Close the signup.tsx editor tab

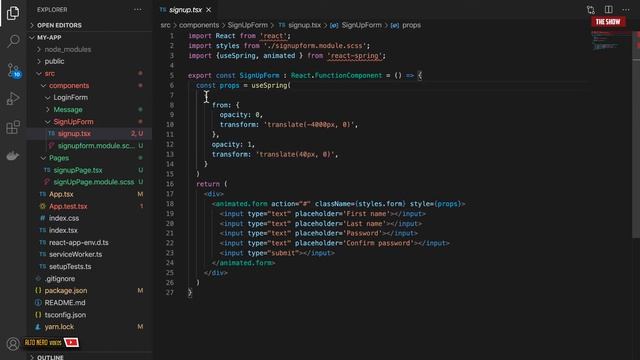209,9
